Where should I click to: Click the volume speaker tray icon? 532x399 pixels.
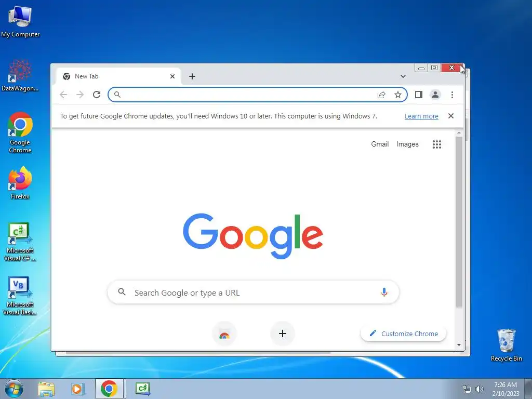click(480, 389)
